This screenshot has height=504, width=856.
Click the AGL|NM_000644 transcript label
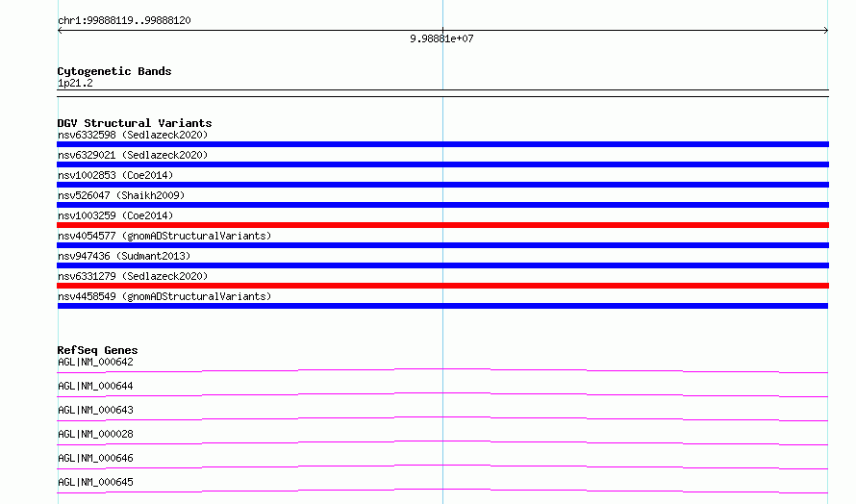pyautogui.click(x=95, y=386)
